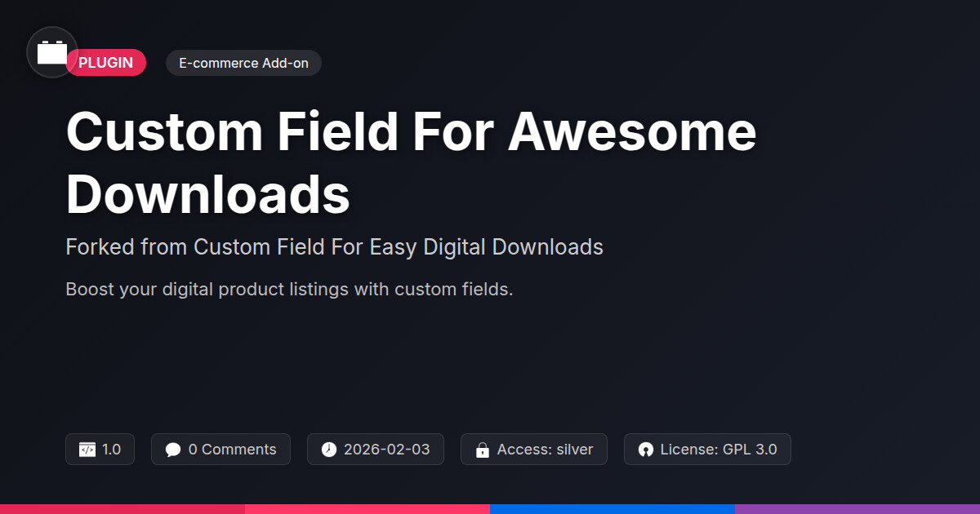Open the 0 Comments label
Image resolution: width=980 pixels, height=514 pixels.
232,450
